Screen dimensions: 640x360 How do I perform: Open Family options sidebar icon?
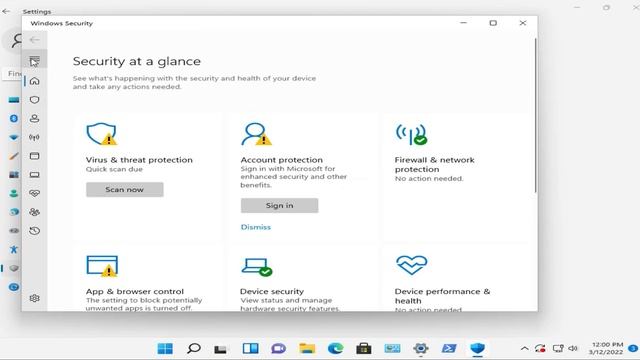pos(35,212)
